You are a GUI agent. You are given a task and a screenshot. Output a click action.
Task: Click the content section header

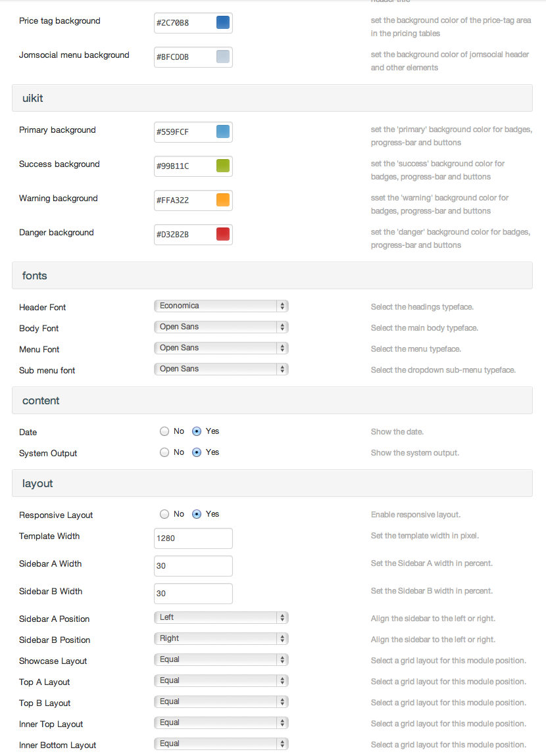(x=272, y=400)
